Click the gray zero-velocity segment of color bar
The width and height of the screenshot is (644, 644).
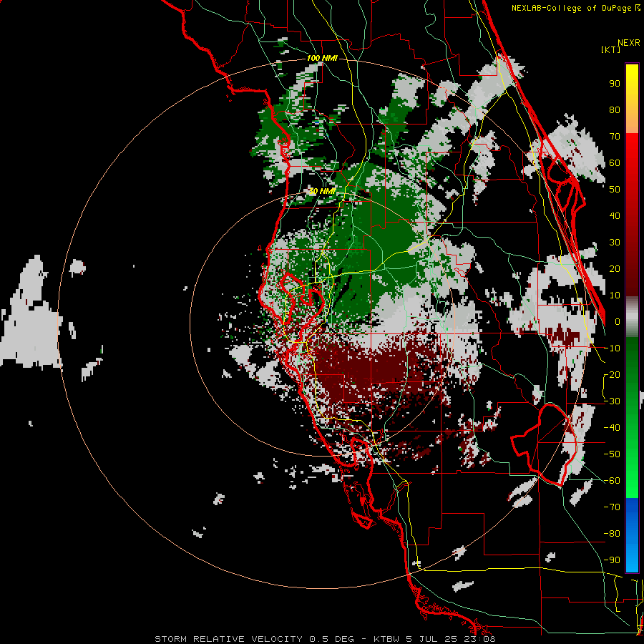click(x=632, y=317)
